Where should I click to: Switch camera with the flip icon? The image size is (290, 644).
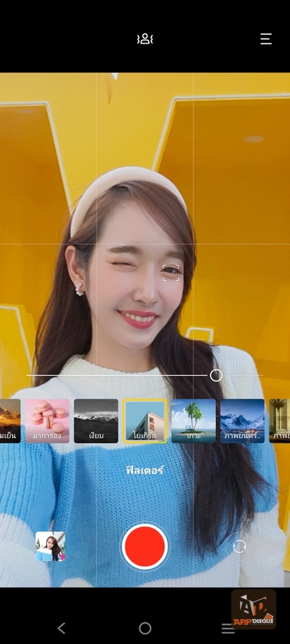click(x=239, y=547)
